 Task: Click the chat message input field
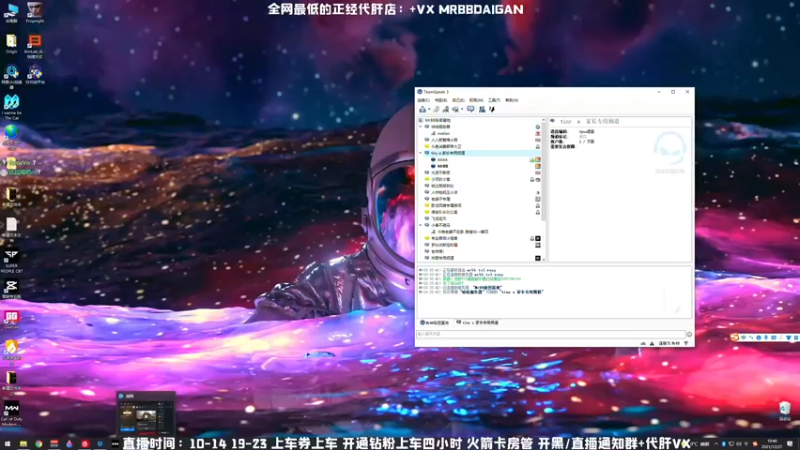[551, 334]
